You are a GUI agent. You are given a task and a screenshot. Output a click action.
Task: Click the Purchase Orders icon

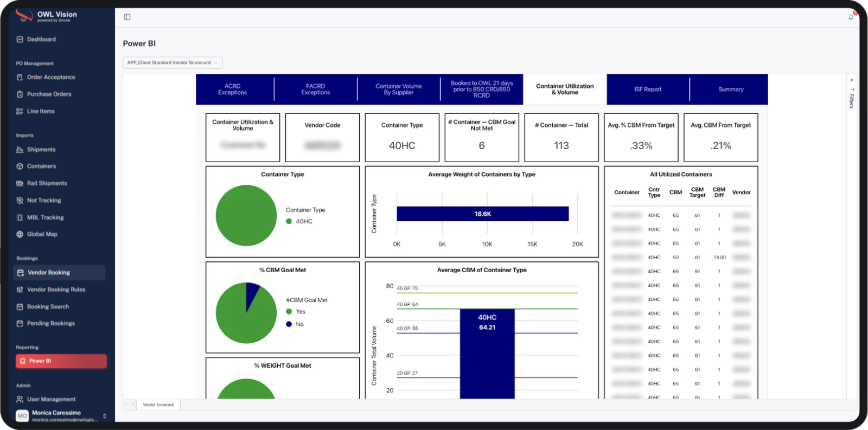pos(20,94)
